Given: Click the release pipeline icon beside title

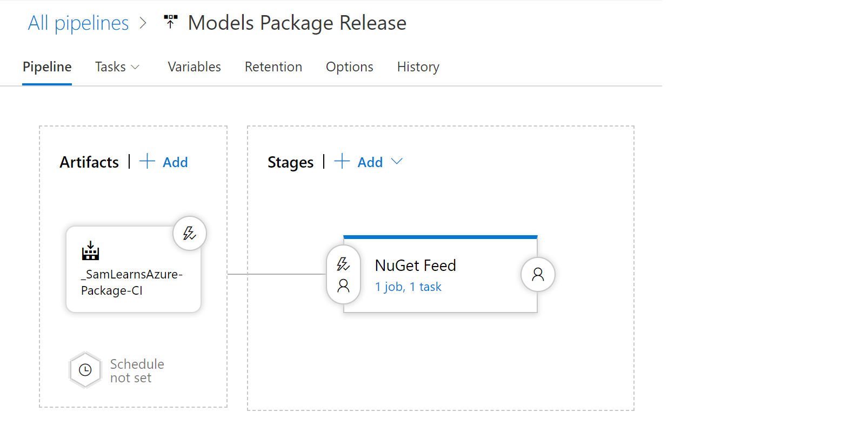Looking at the screenshot, I should point(171,22).
